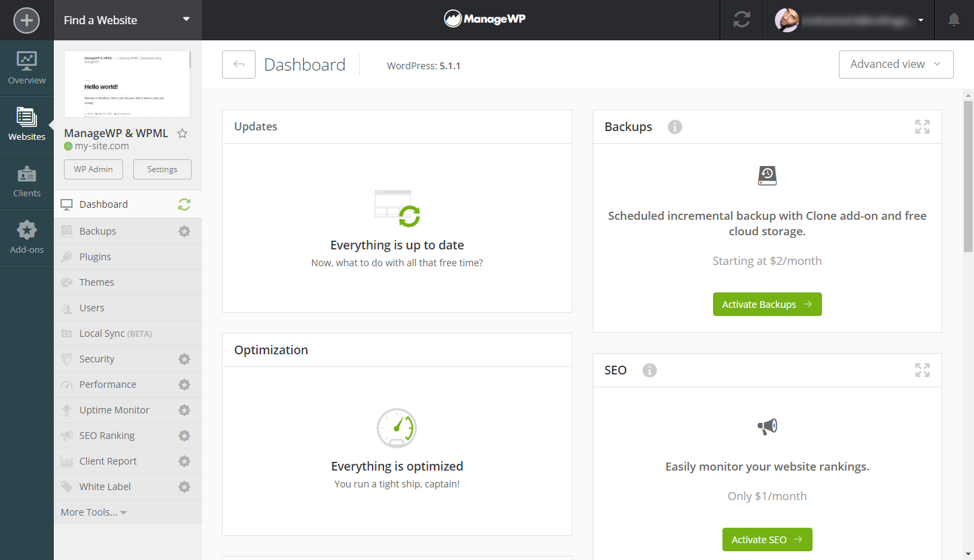Select Local Sync (BETA) in site menu
974x560 pixels.
click(x=128, y=333)
